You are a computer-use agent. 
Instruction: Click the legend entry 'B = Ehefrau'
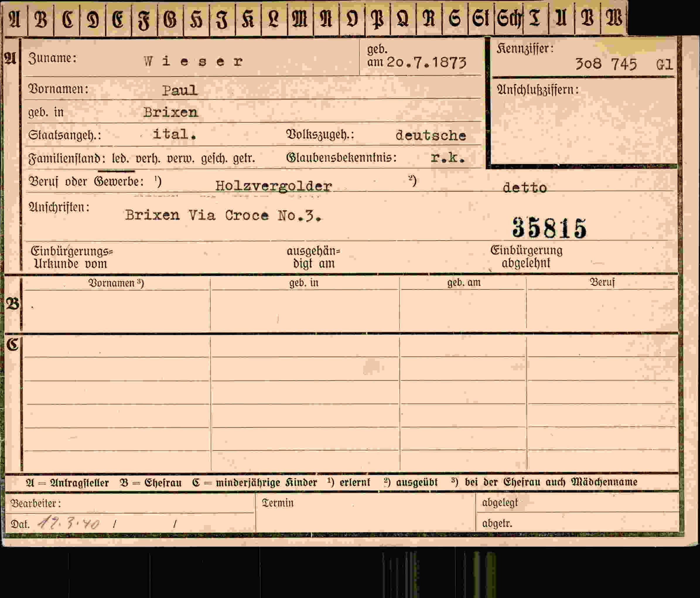click(151, 482)
